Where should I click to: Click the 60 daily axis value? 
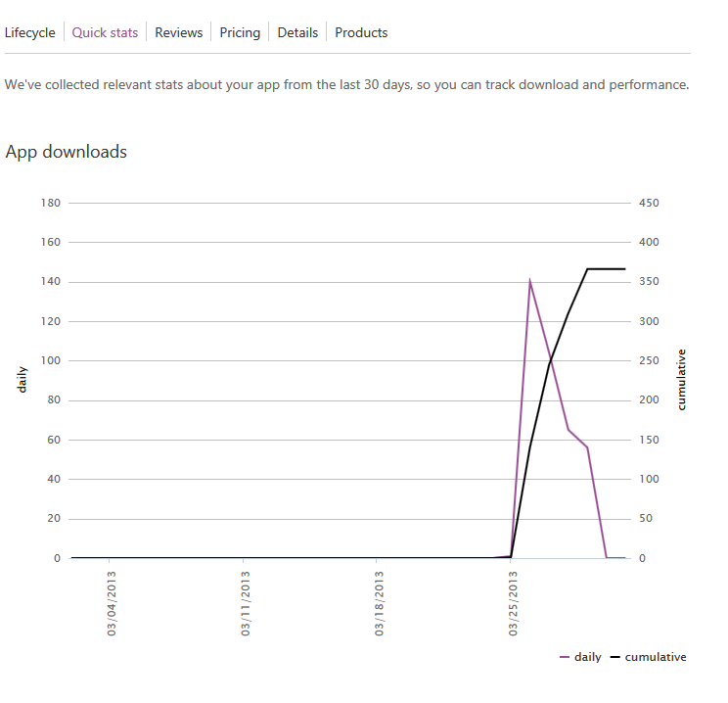[x=54, y=440]
